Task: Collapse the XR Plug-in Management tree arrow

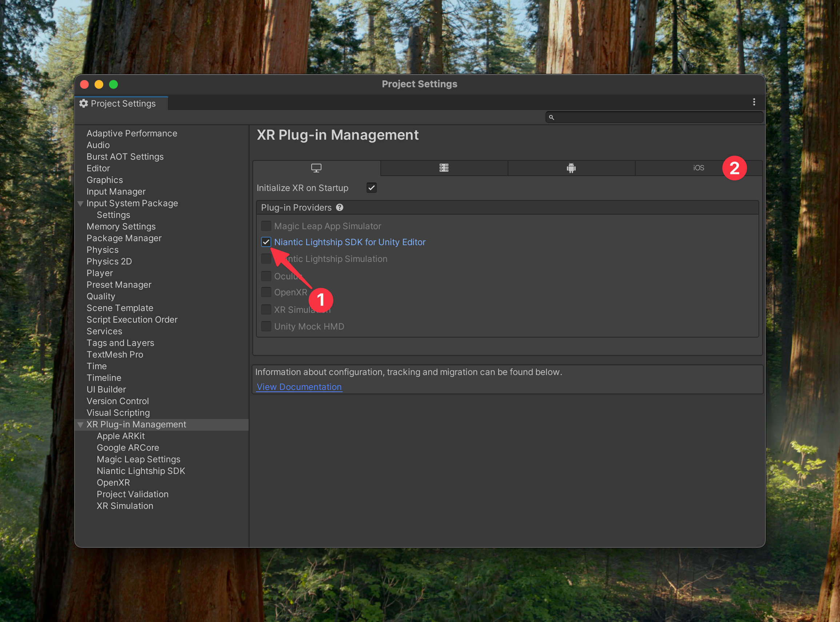Action: (x=80, y=425)
